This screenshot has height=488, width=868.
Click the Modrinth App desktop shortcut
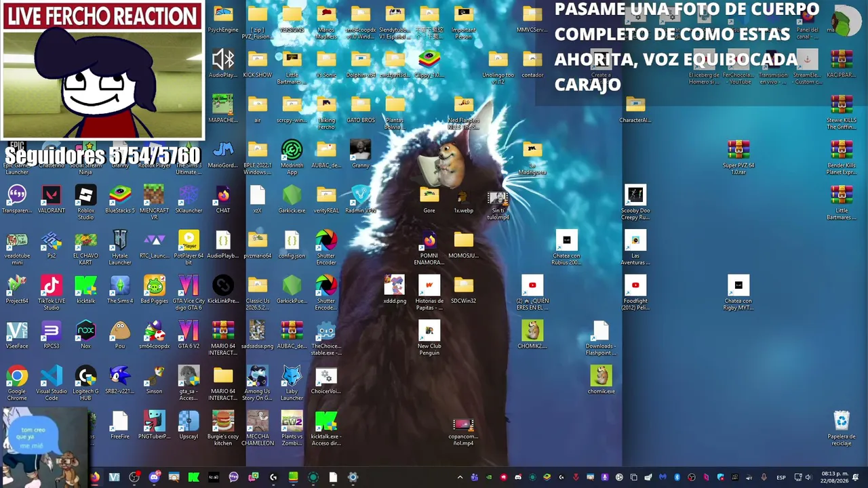tap(292, 157)
